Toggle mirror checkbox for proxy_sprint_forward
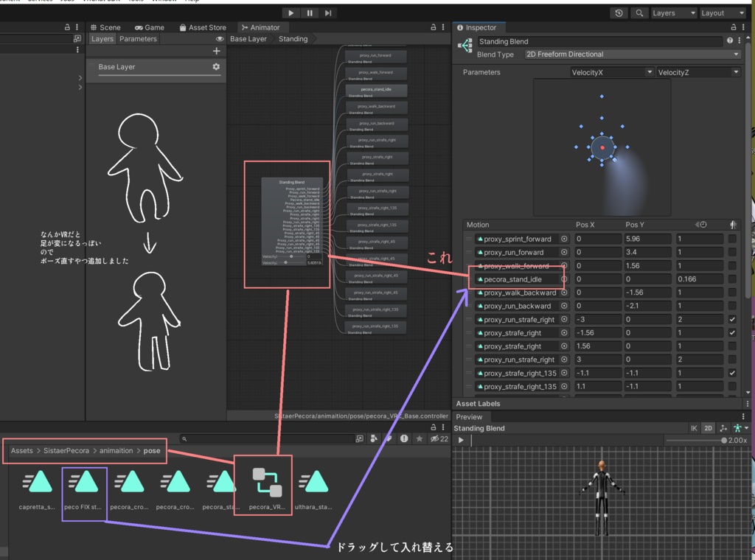Screen dimensions: 755x560 pos(732,239)
